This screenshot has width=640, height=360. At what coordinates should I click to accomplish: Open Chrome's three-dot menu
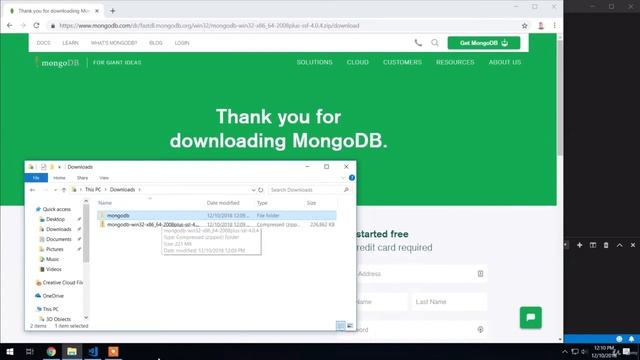[554, 25]
